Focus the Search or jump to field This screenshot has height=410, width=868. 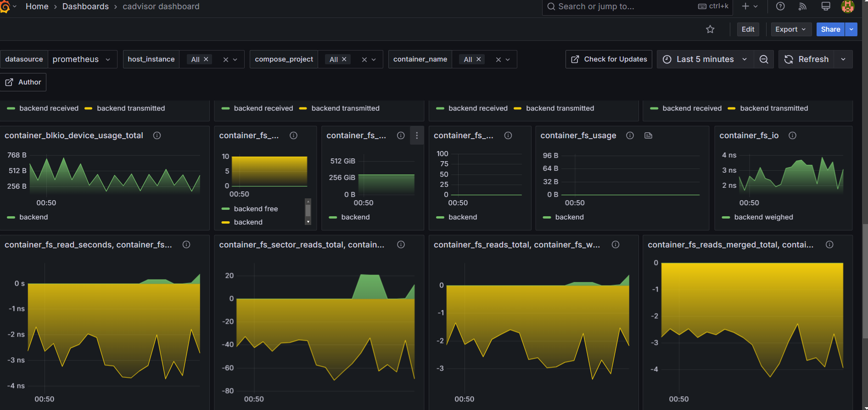click(637, 6)
